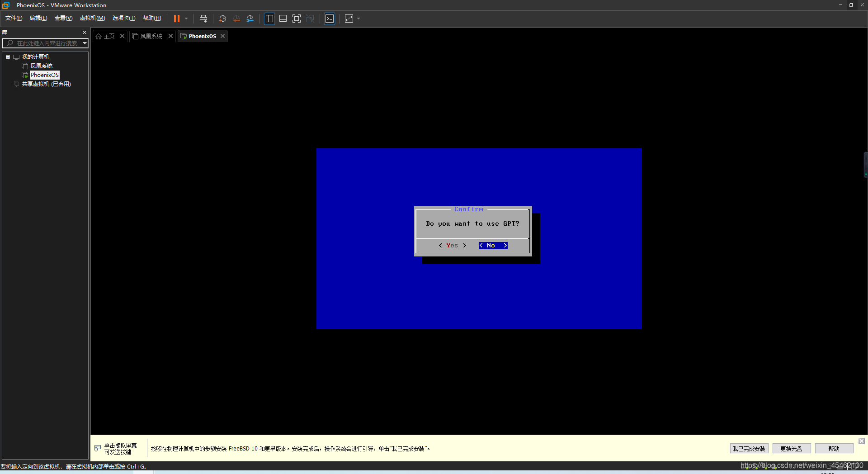Click the 帮助 button in the install bar

coord(834,449)
